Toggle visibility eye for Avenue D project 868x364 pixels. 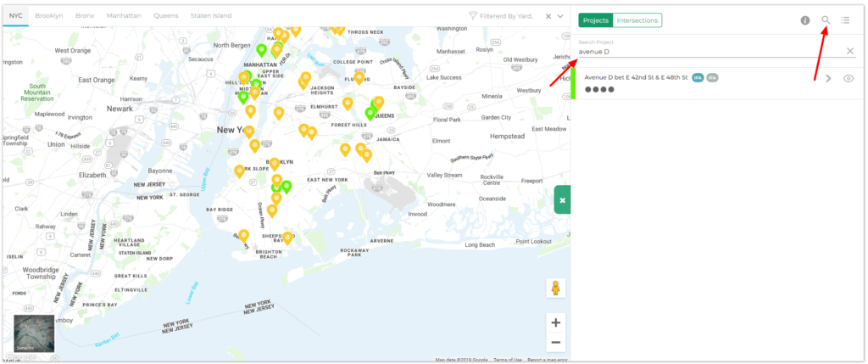pyautogui.click(x=848, y=78)
